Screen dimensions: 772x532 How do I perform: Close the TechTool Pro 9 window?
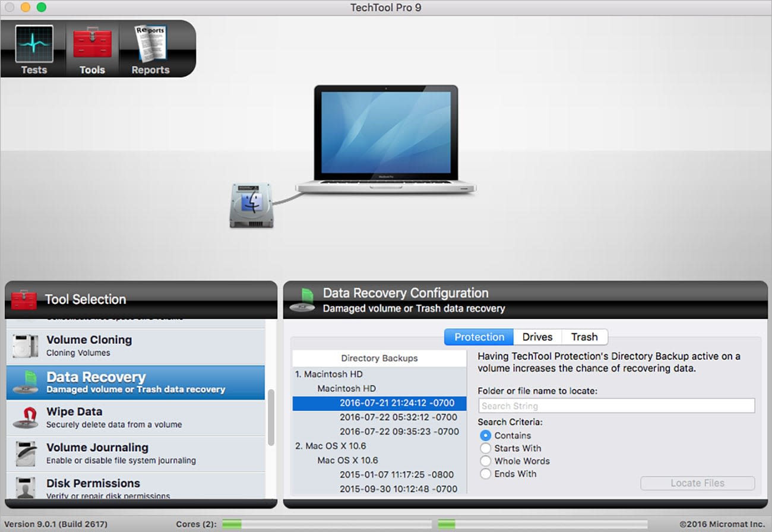tap(10, 8)
